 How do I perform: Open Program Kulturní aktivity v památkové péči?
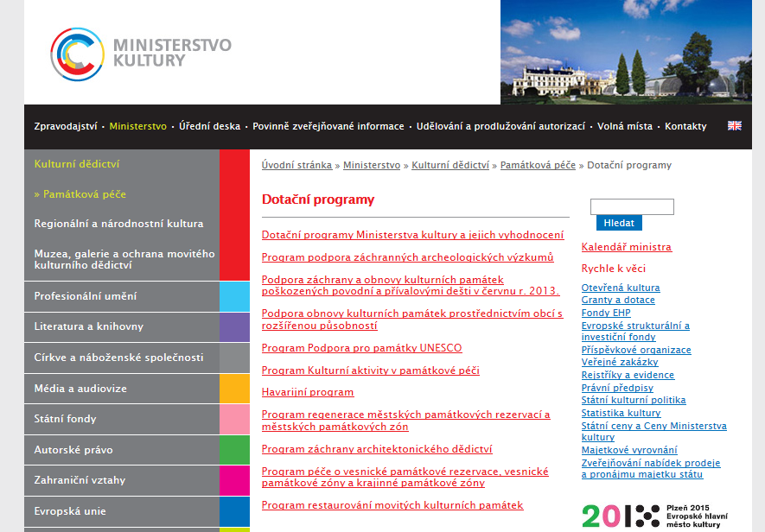click(x=370, y=370)
